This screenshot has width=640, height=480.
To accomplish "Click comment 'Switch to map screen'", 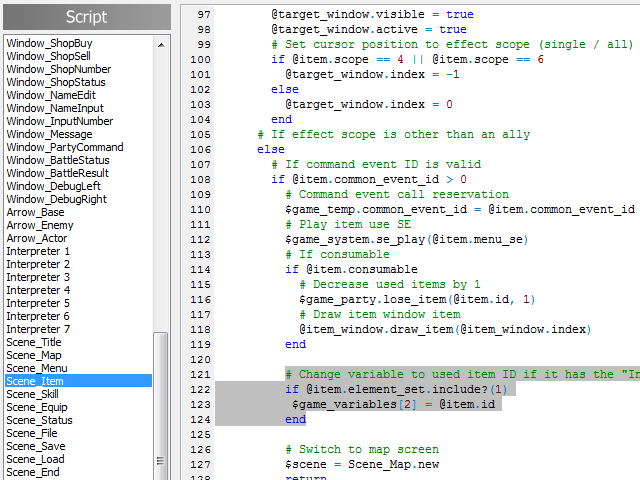I will tap(369, 449).
